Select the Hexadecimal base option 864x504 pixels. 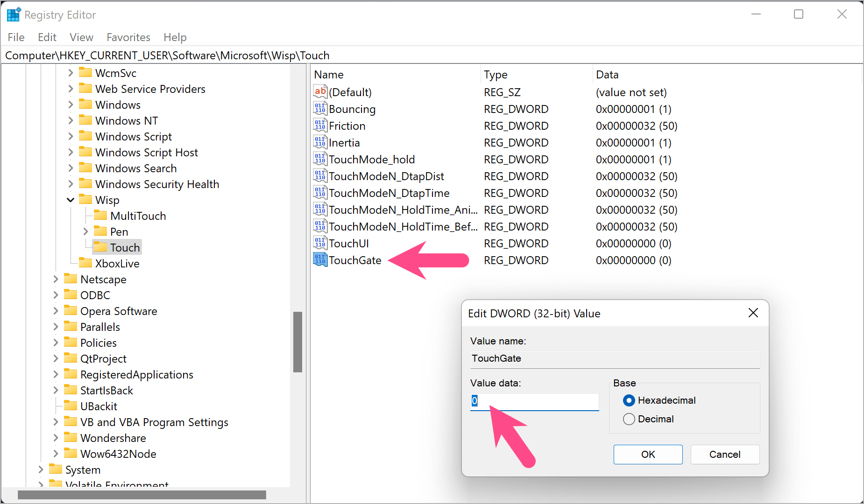pyautogui.click(x=629, y=400)
